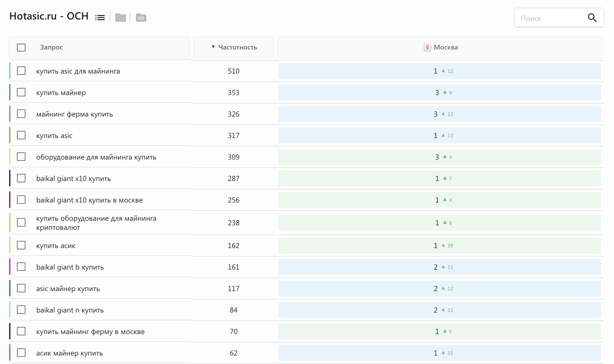Tick checkbox for 'купить оборудование для майнинга криптовалют'
This screenshot has height=364, width=614.
tap(21, 222)
